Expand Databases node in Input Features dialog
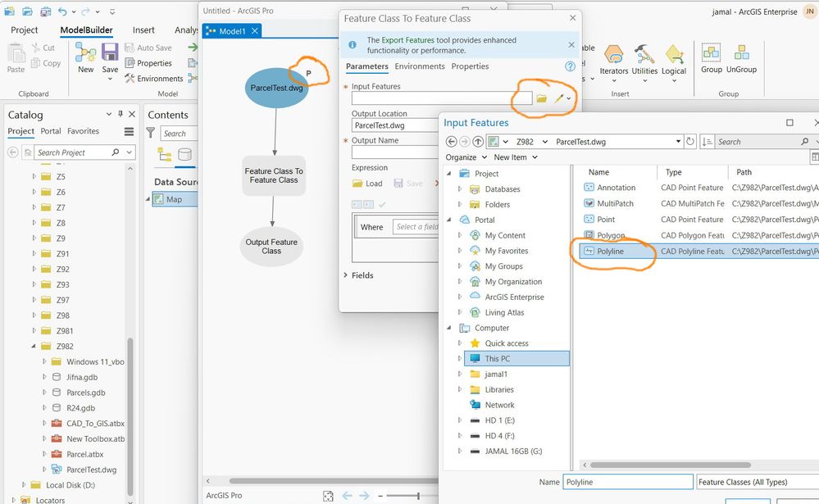819x504 pixels. [460, 189]
